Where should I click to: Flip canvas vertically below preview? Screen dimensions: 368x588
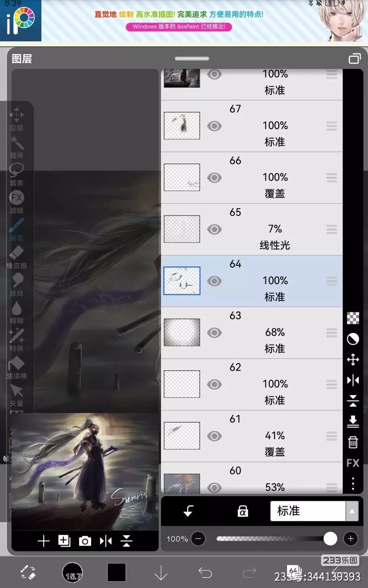pyautogui.click(x=126, y=541)
